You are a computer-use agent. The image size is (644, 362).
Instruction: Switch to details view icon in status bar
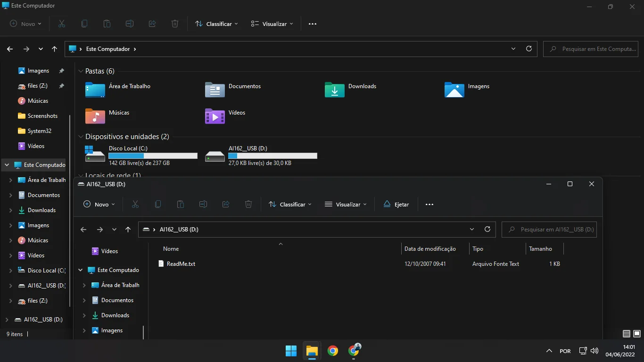pos(627,334)
